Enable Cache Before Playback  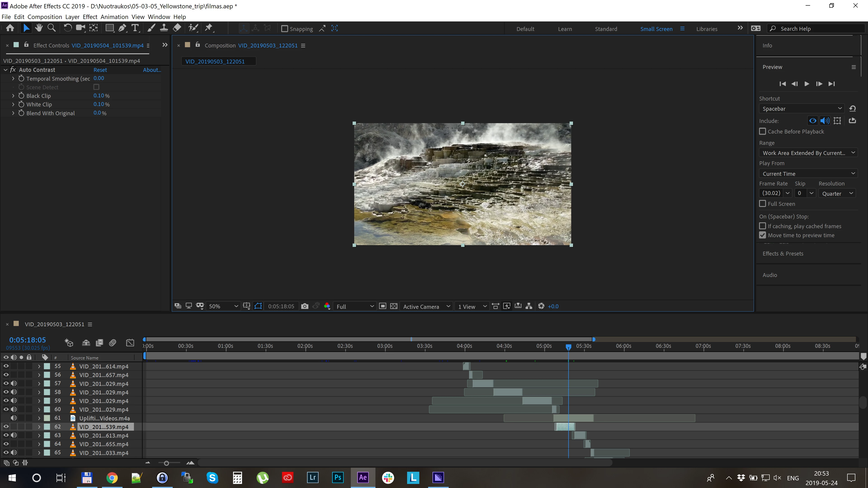pyautogui.click(x=762, y=131)
